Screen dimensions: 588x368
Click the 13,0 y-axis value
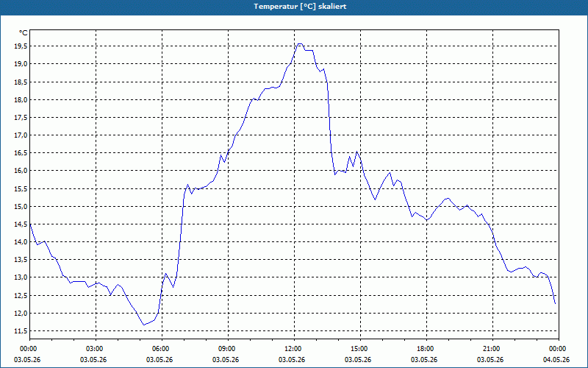pyautogui.click(x=21, y=277)
